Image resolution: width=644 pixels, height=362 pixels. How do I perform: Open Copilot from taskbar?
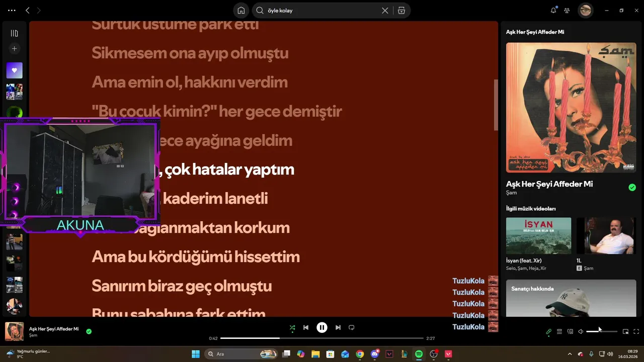301,354
